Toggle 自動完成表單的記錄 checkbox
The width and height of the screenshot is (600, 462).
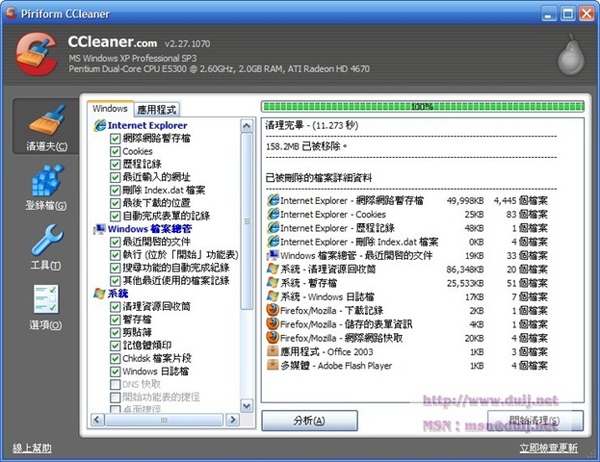click(x=115, y=216)
